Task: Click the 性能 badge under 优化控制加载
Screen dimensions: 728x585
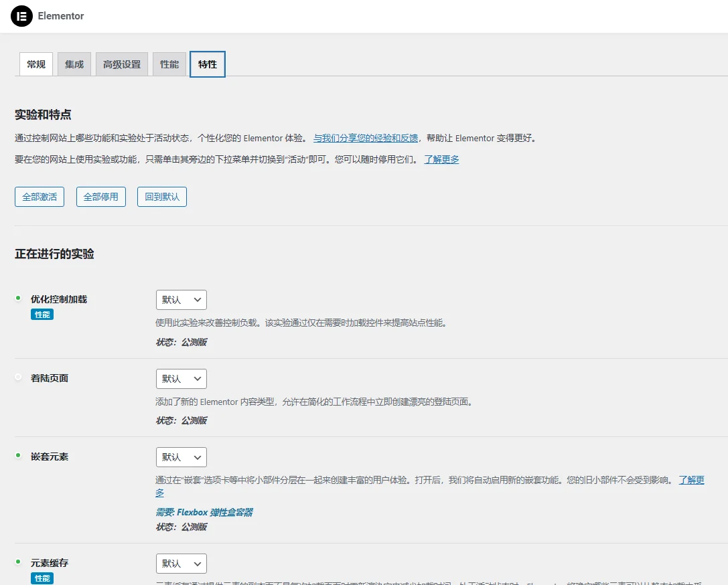Action: point(42,315)
